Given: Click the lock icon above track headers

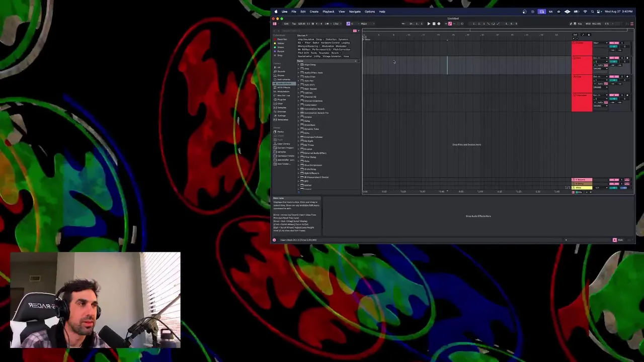Looking at the screenshot, I should pyautogui.click(x=589, y=35).
